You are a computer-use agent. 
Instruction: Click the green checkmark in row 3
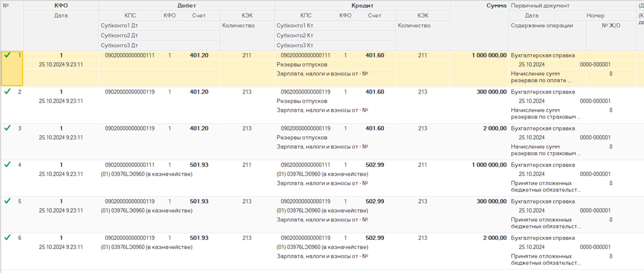[x=7, y=128]
